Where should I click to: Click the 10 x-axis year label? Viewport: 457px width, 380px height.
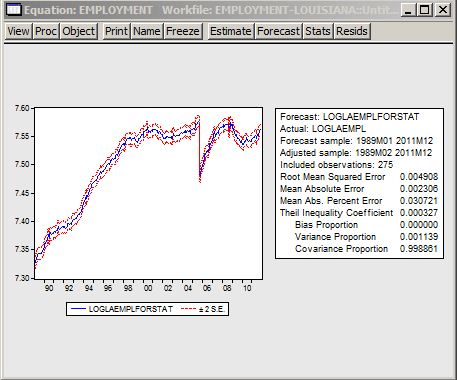(x=247, y=288)
